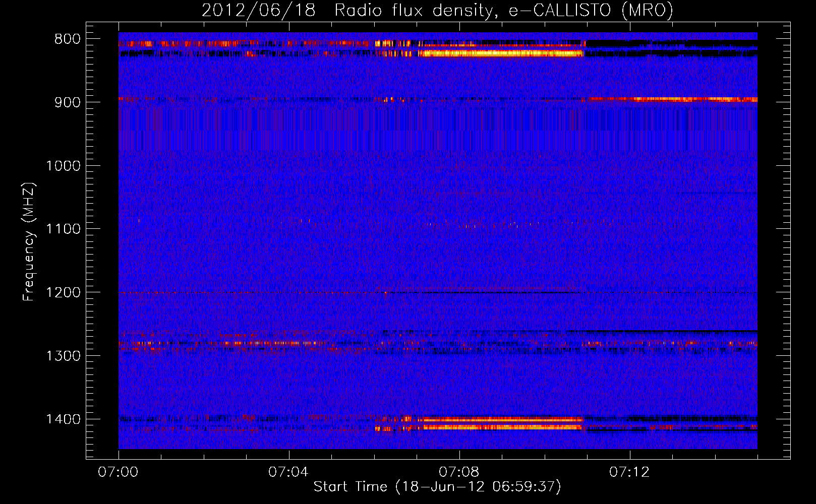The height and width of the screenshot is (504, 816).
Task: Click the y-axis label 'Frequency (MHZ)'
Action: 29,242
